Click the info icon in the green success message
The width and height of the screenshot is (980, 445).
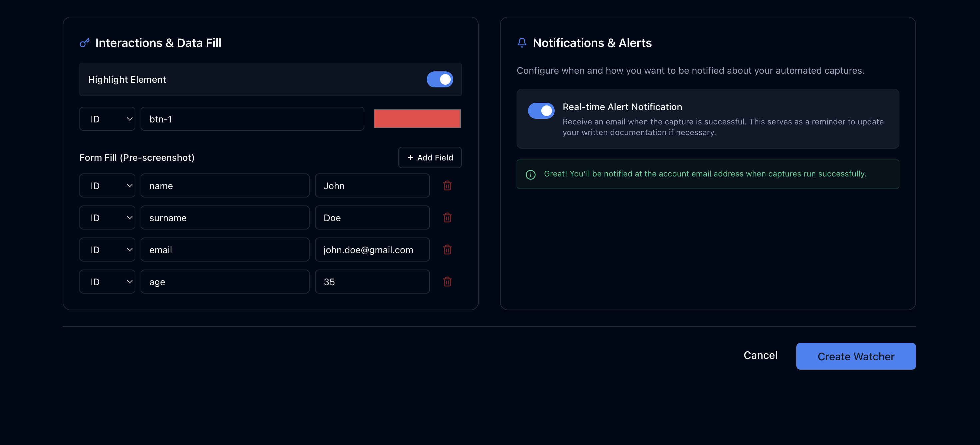(530, 174)
